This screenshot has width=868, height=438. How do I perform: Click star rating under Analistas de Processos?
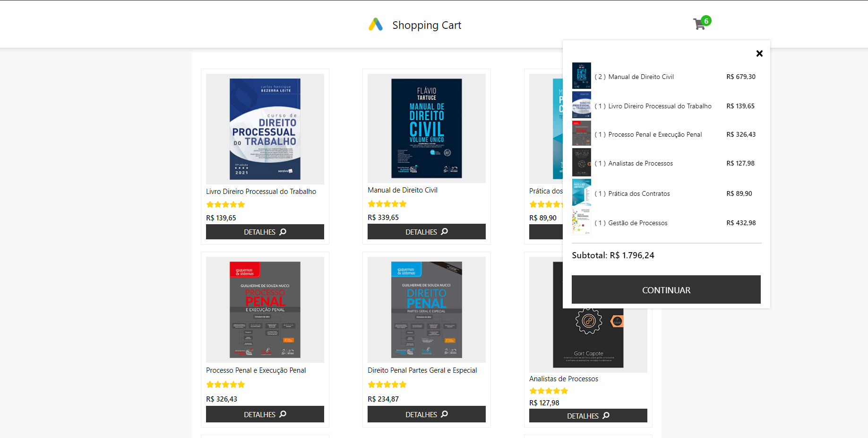(549, 391)
